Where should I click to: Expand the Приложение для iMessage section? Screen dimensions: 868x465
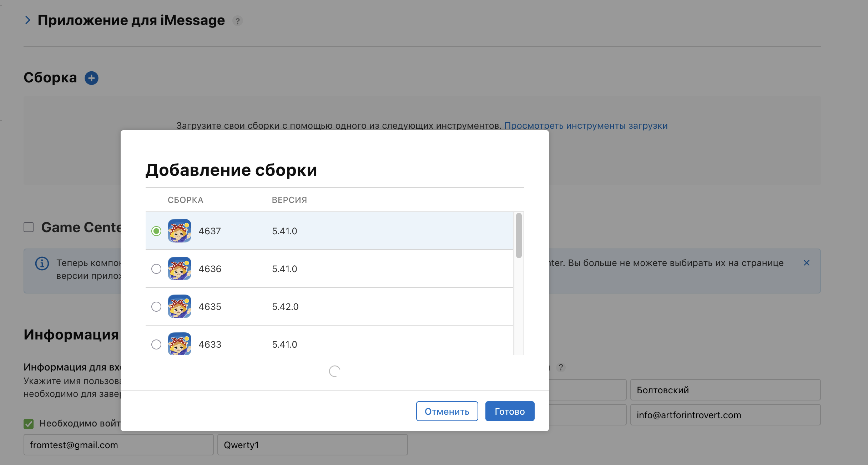point(28,20)
